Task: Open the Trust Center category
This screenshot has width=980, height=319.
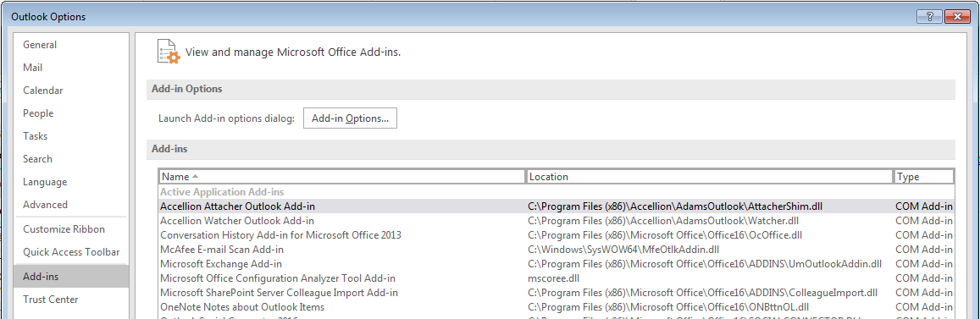Action: [71, 299]
